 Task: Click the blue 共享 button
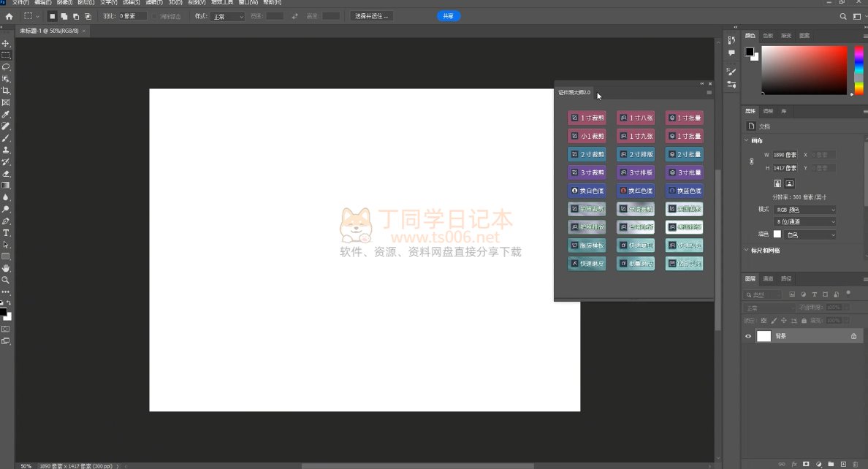point(448,16)
